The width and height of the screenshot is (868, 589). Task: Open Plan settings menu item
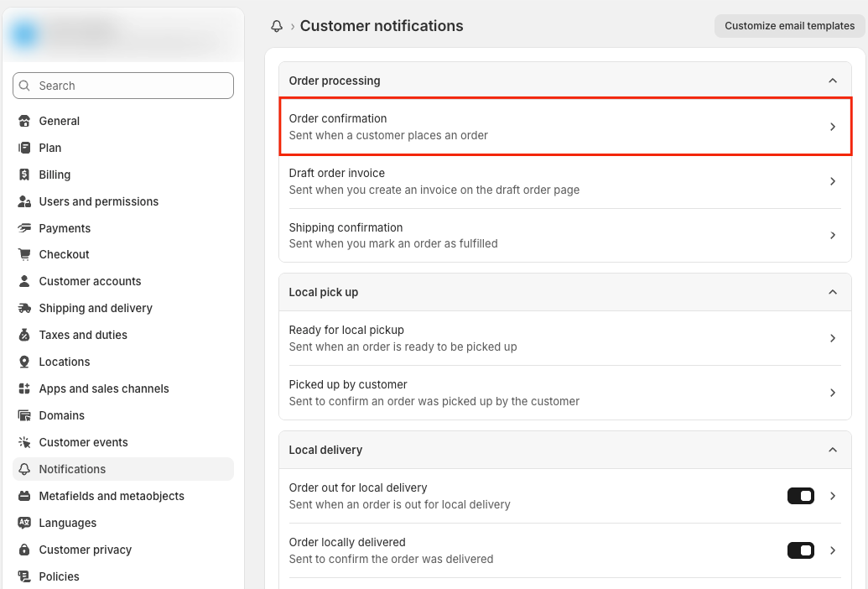tap(123, 148)
